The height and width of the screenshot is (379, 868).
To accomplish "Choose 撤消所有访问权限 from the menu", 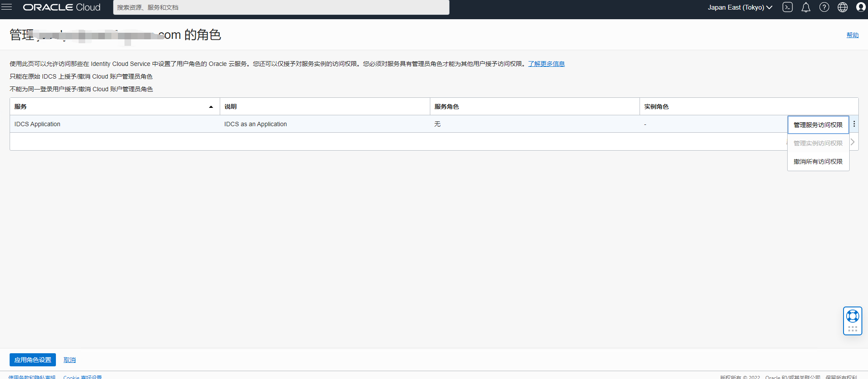I will pos(818,162).
